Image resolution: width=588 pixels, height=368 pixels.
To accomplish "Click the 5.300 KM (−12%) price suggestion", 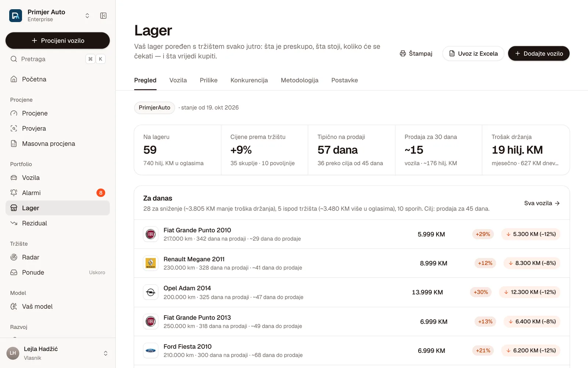I will pyautogui.click(x=531, y=234).
